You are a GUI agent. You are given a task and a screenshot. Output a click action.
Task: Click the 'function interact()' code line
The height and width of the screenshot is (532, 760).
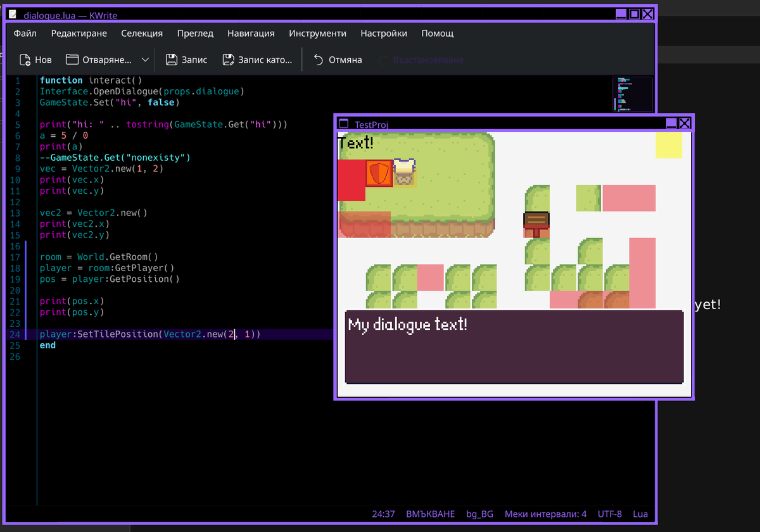[x=91, y=80]
